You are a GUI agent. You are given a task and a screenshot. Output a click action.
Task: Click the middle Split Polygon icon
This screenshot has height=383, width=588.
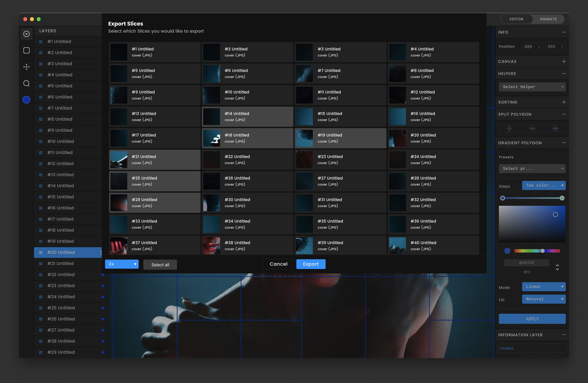pyautogui.click(x=532, y=128)
